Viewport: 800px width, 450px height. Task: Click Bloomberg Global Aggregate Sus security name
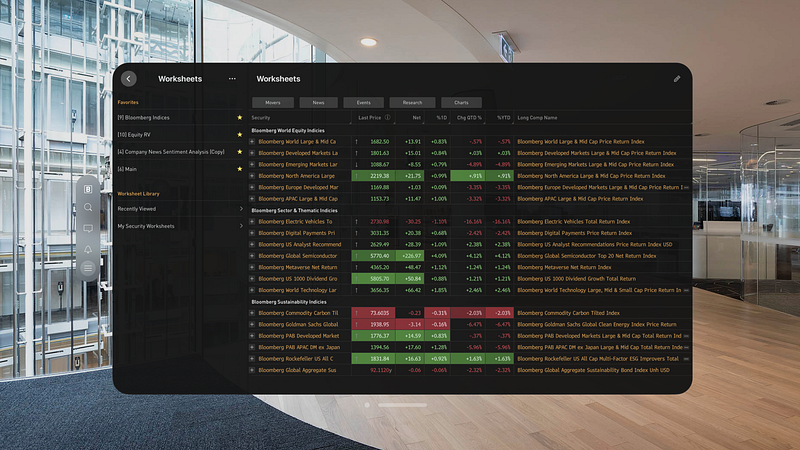click(x=297, y=370)
